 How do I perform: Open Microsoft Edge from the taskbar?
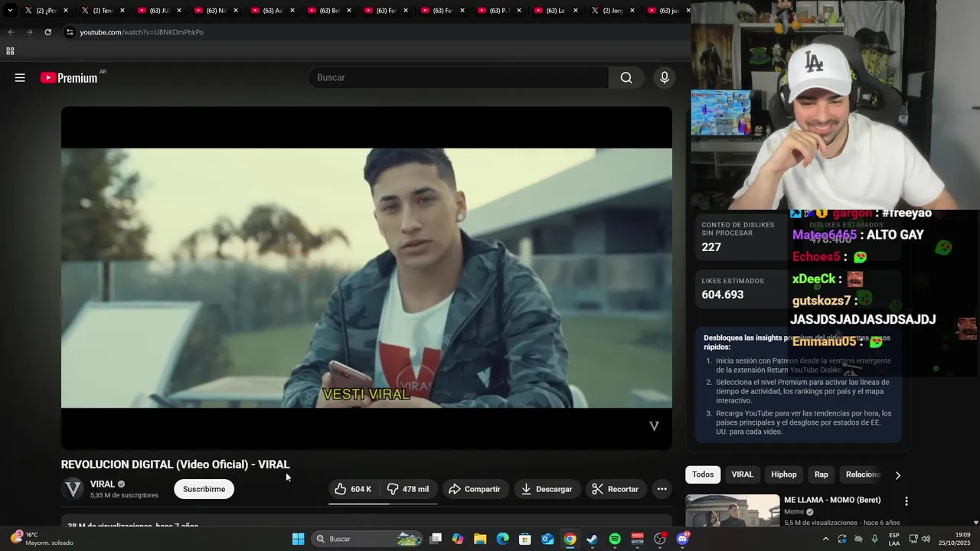click(x=502, y=539)
